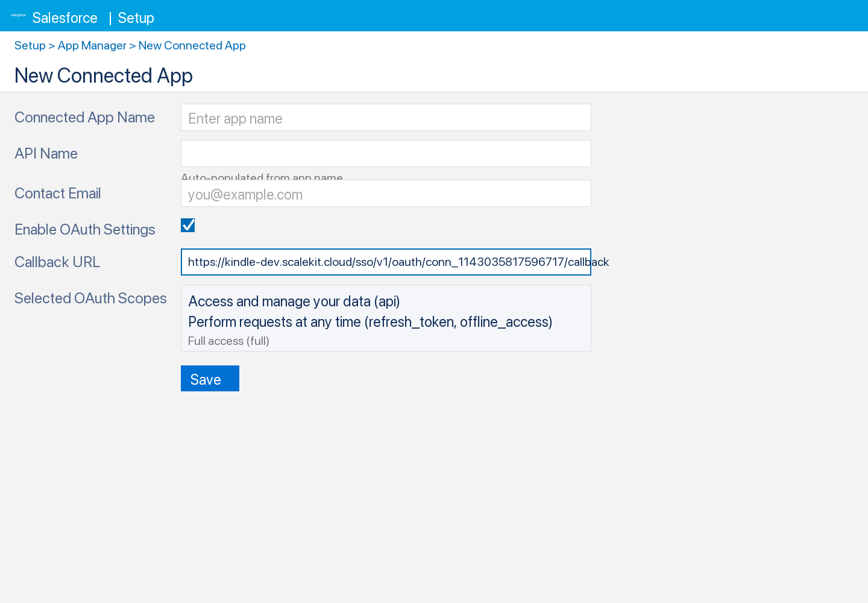Open the Setup menu item in top bar
The image size is (868, 603).
point(136,17)
